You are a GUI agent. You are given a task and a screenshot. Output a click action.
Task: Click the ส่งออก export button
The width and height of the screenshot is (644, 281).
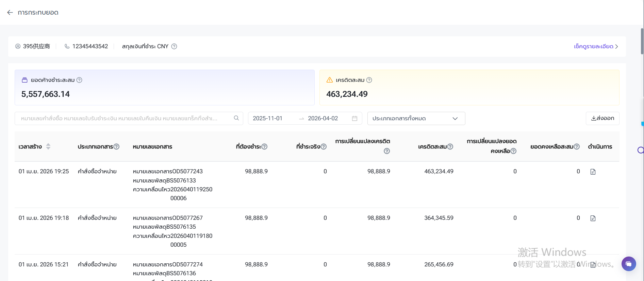pos(602,119)
